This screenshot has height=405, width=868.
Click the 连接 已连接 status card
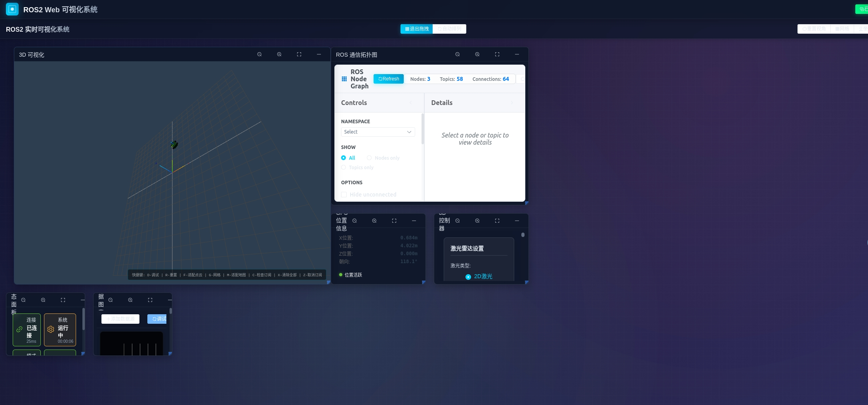[27, 330]
